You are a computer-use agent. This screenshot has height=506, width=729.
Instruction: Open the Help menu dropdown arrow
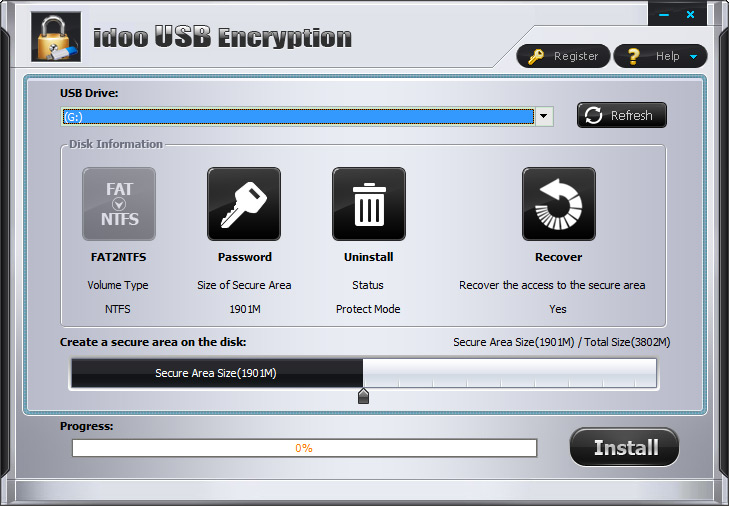pyautogui.click(x=693, y=57)
